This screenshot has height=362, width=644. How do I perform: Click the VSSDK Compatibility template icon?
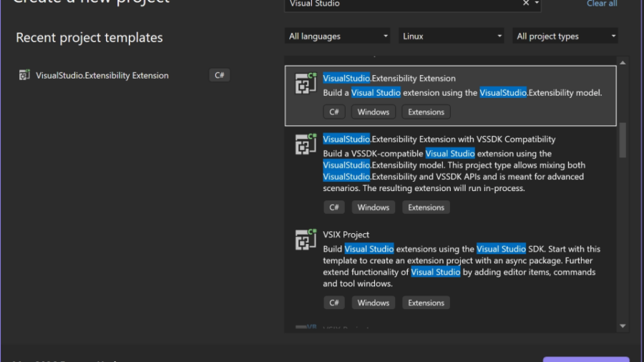[306, 144]
